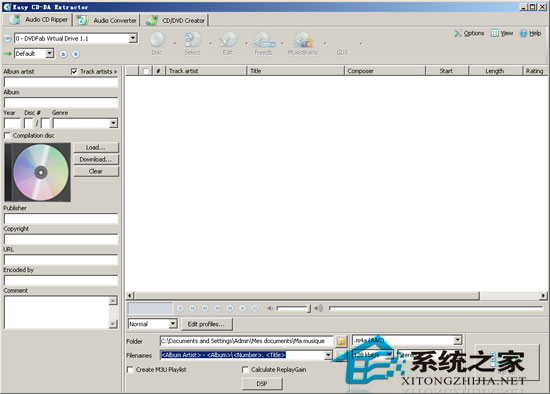Click the horizontal scrollbar under the track list
Image resolution: width=550 pixels, height=394 pixels.
[x=307, y=296]
